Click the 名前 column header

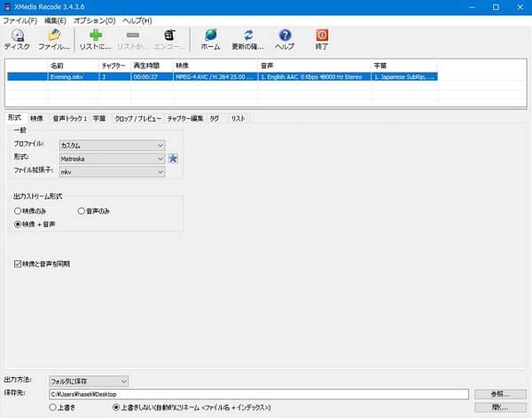click(x=74, y=66)
